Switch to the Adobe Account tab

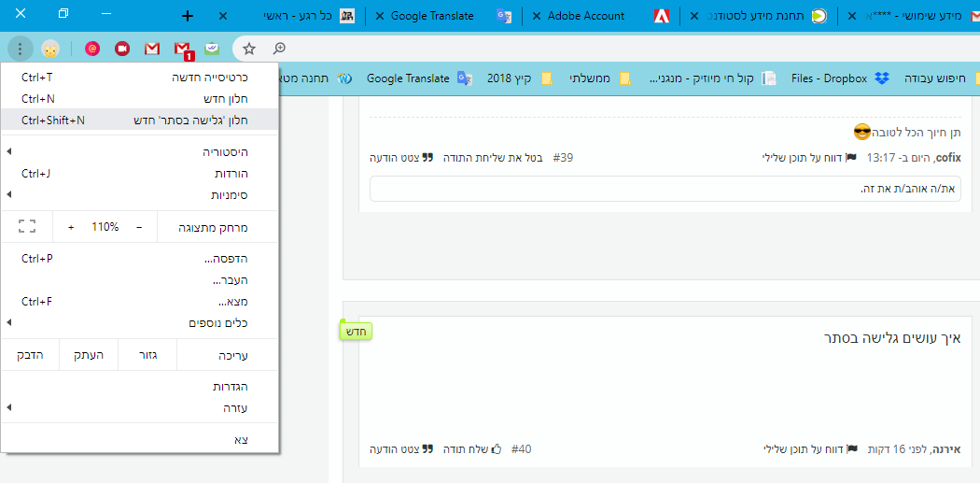click(x=600, y=16)
